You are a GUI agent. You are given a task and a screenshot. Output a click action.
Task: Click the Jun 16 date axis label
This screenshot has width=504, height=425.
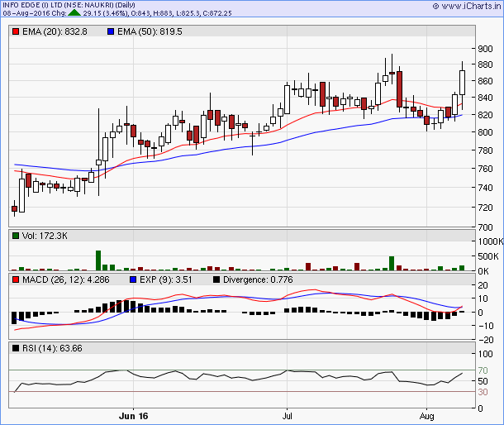[133, 416]
